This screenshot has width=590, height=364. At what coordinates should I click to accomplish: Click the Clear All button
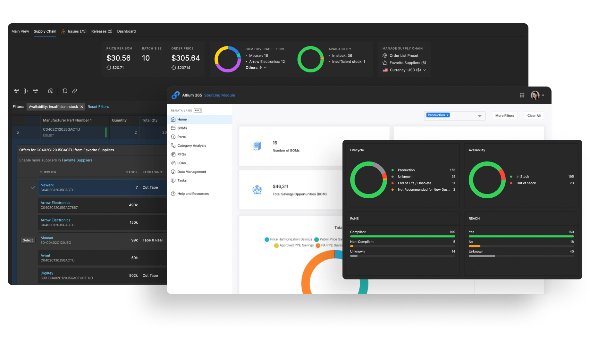(534, 116)
